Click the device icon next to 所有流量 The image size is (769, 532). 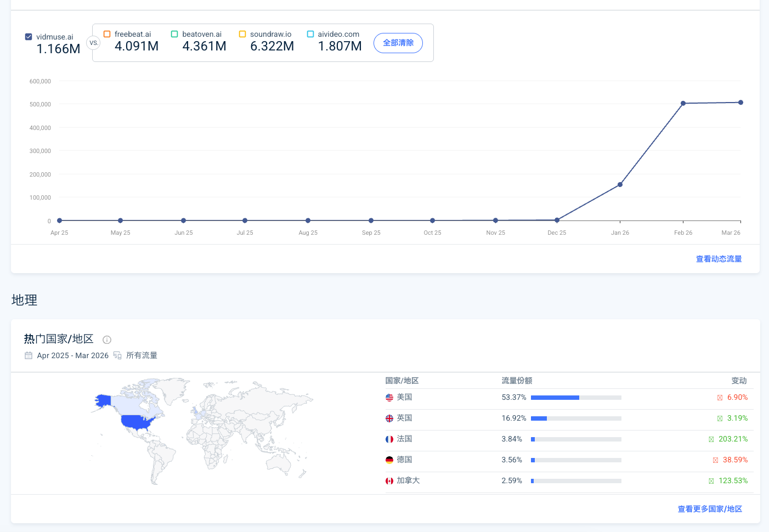(x=117, y=355)
